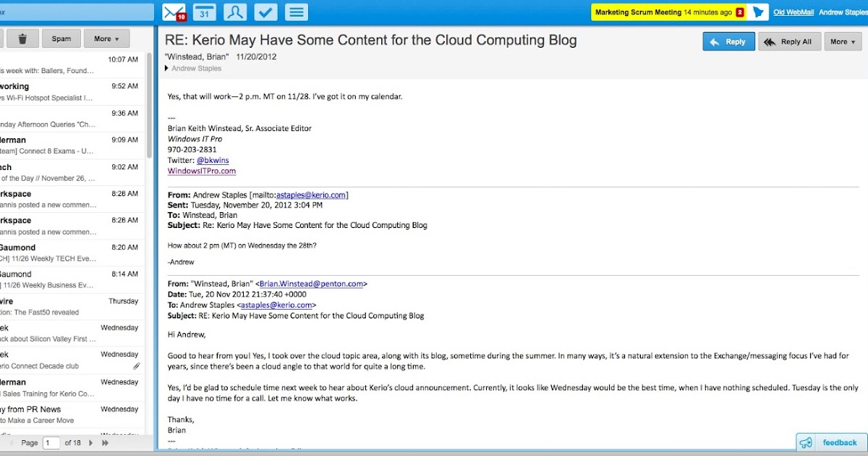This screenshot has width=868, height=456.
Task: Go to next page of messages
Action: pyautogui.click(x=91, y=442)
